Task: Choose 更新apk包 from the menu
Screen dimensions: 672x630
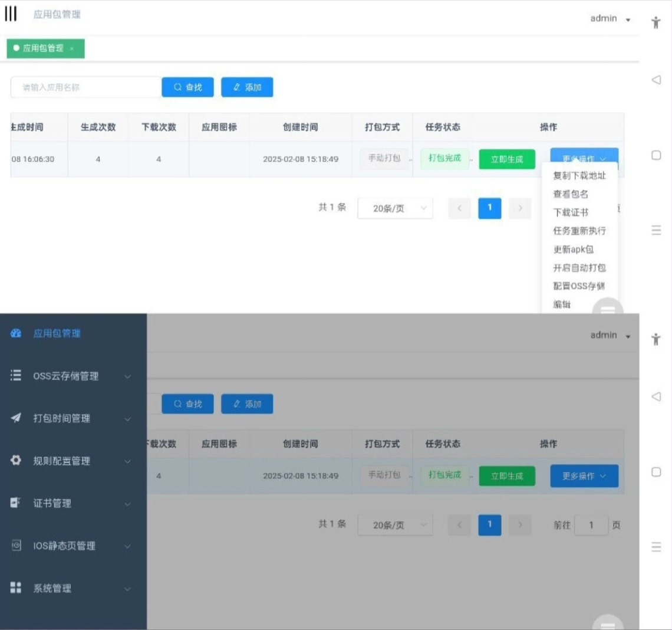Action: pos(573,249)
